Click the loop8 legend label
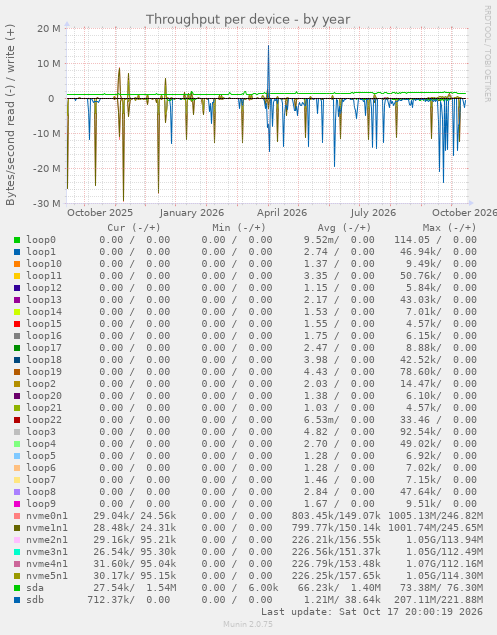497x635 pixels. pos(41,492)
